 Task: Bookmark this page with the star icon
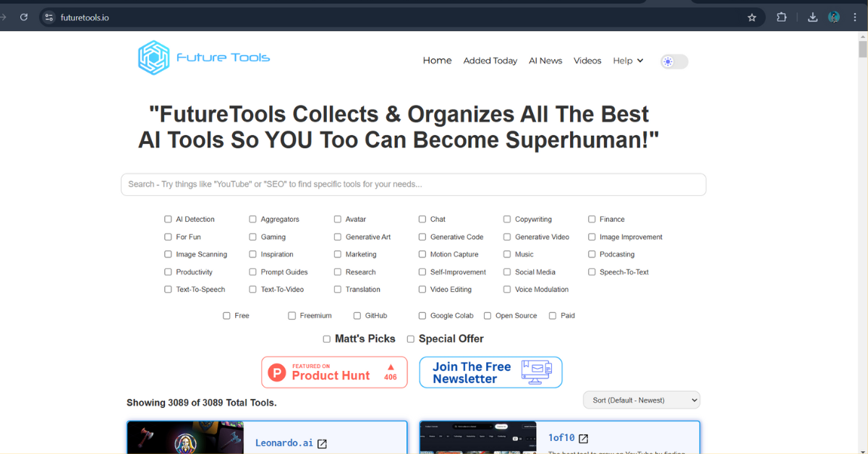[x=752, y=17]
